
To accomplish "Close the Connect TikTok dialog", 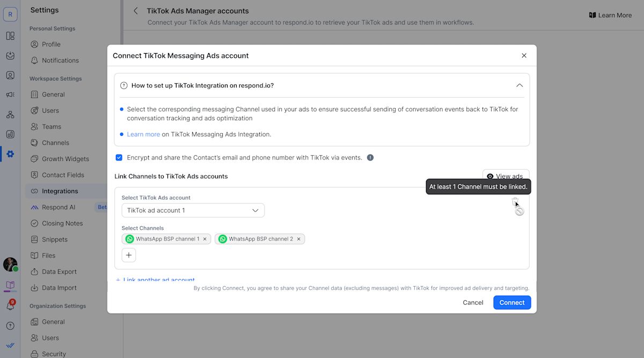I will (524, 56).
